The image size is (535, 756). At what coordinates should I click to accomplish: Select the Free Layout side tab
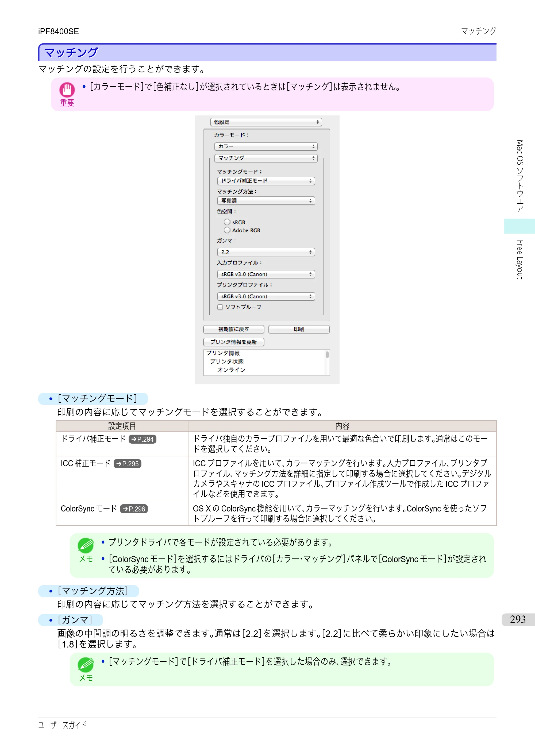(x=520, y=260)
